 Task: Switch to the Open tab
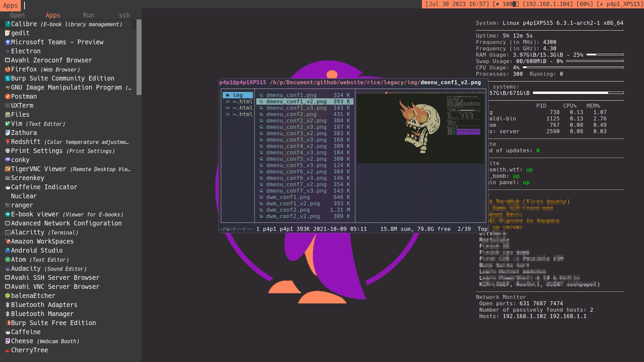[17, 15]
